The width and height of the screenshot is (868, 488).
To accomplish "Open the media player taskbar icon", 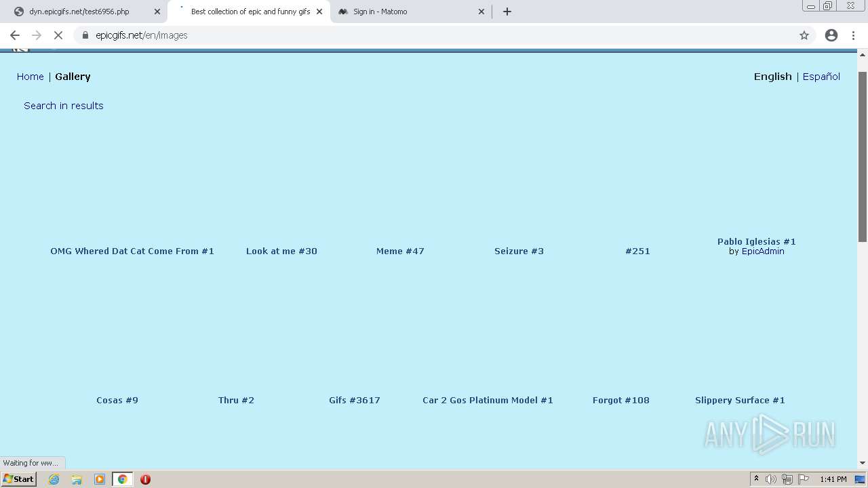I will 100,479.
